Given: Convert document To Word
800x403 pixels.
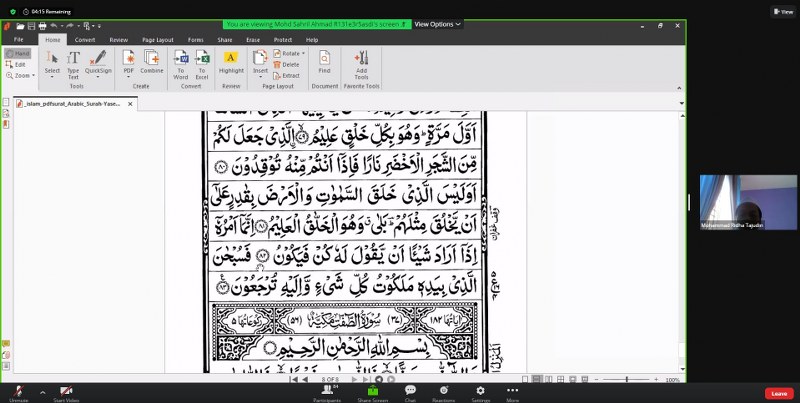Looking at the screenshot, I should point(181,64).
